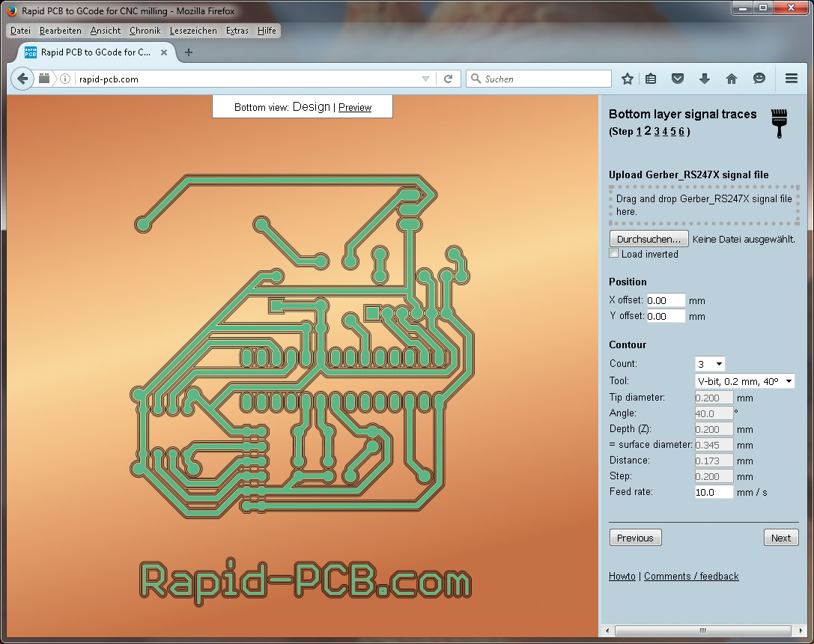The image size is (814, 644).
Task: Click the Durchsuchen... file button
Action: (649, 239)
